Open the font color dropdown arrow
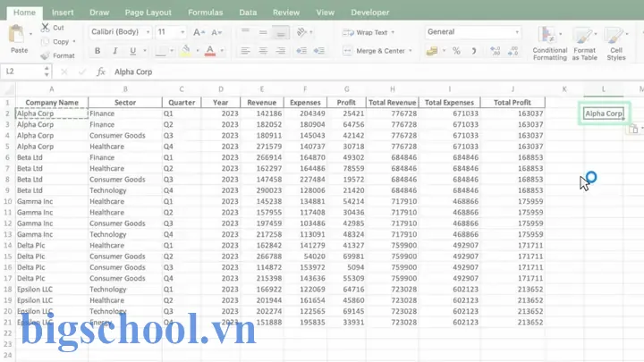The height and width of the screenshot is (362, 644). click(222, 51)
